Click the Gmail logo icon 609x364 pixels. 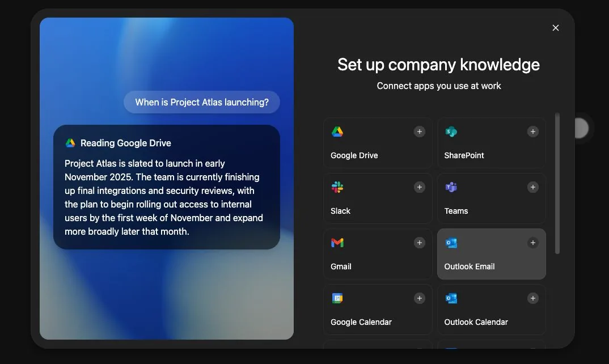[337, 243]
